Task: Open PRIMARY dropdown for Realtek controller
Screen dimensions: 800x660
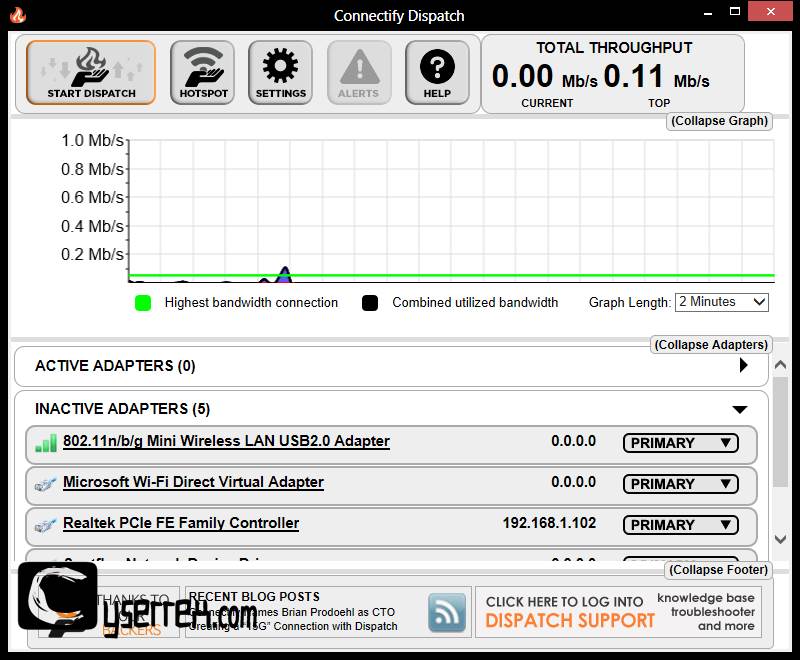Action: [x=681, y=525]
